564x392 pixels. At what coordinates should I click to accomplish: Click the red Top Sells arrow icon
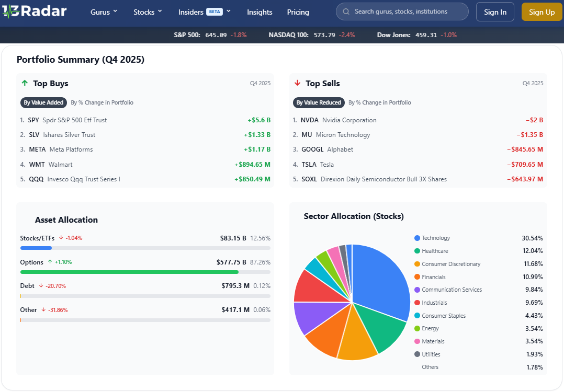[298, 83]
